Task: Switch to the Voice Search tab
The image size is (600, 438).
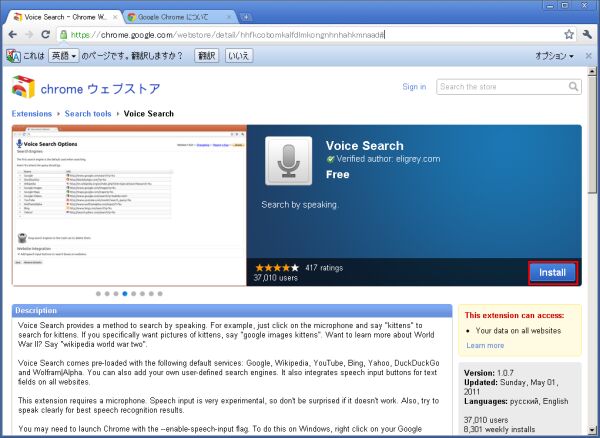Action: (65, 17)
